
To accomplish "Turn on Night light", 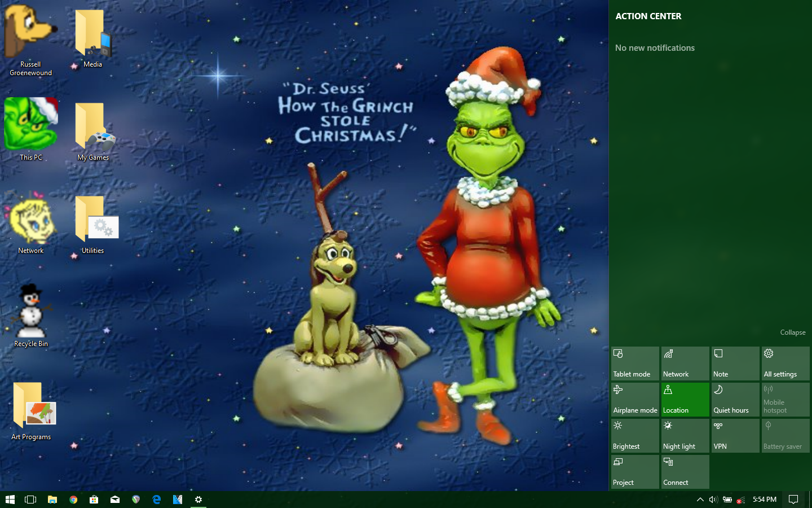I will coord(685,436).
